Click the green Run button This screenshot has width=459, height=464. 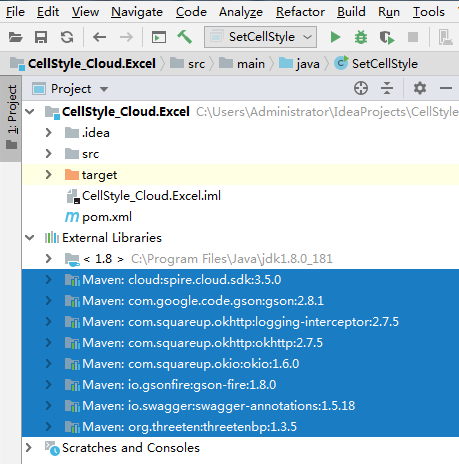tap(335, 37)
